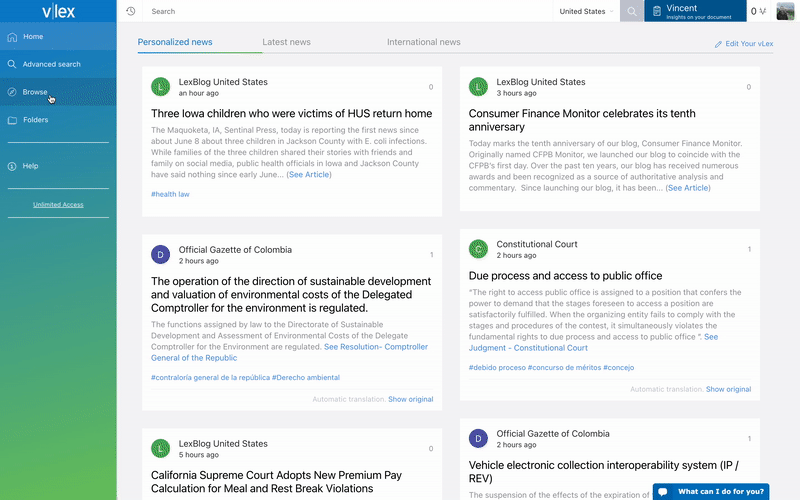The height and width of the screenshot is (500, 800).
Task: Click LexBlog avatar on Iowa children article
Action: pos(161,87)
